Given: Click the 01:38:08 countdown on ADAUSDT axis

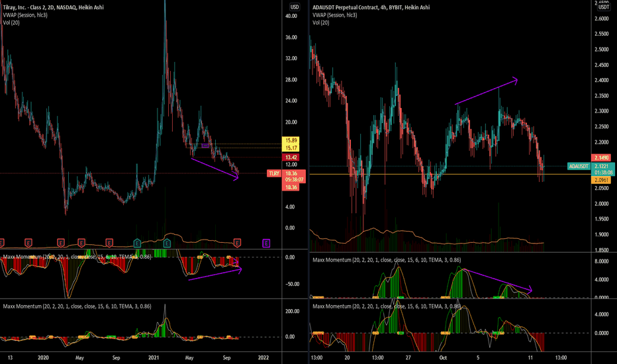Looking at the screenshot, I should click(x=603, y=172).
